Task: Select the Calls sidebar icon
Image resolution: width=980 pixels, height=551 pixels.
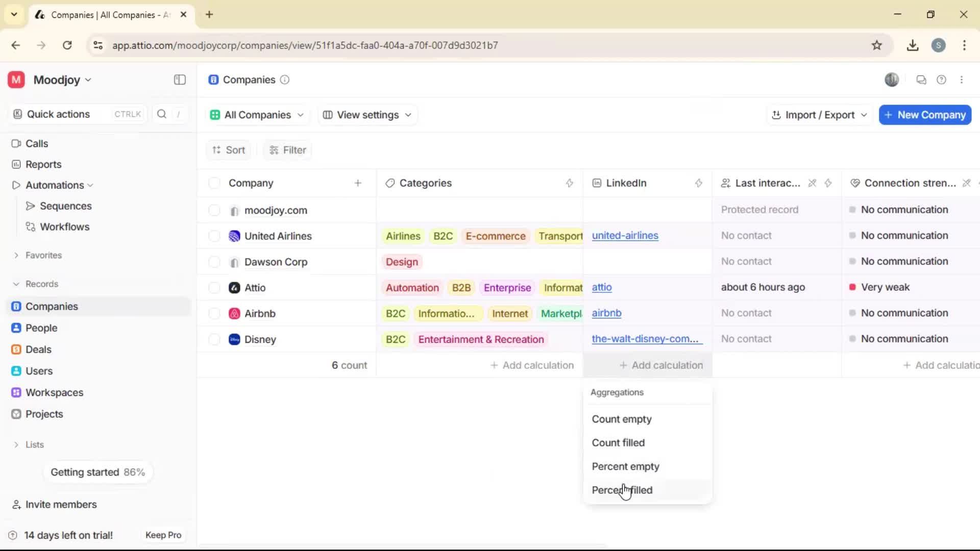Action: (16, 143)
